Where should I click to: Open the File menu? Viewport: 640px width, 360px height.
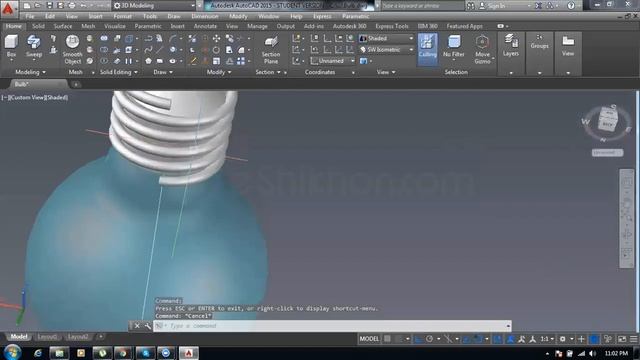click(x=30, y=16)
